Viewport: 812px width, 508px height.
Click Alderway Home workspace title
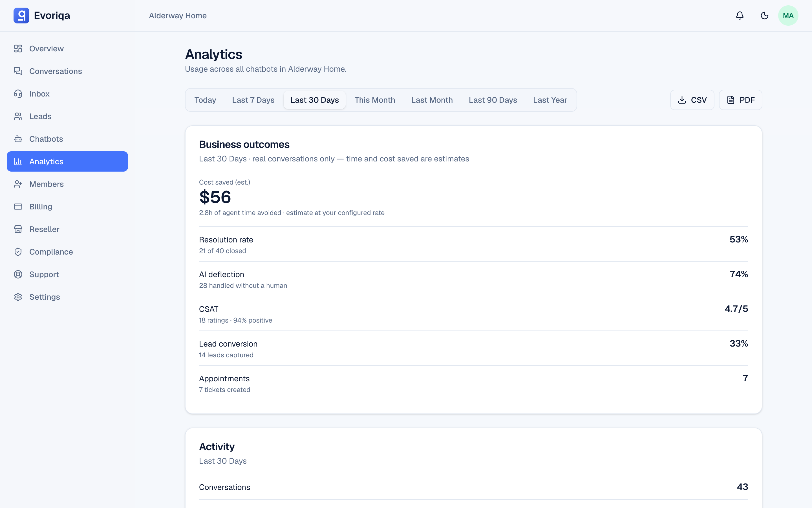tap(178, 16)
